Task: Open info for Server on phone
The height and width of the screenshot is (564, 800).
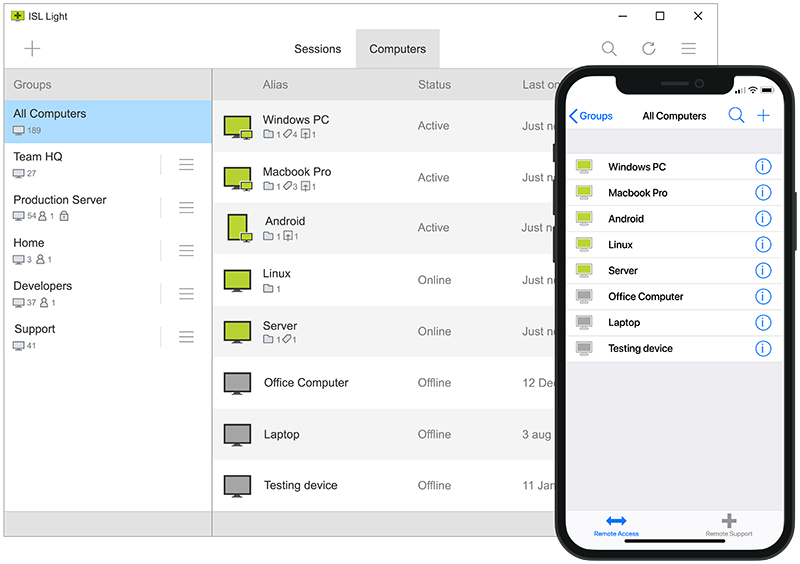Action: [763, 271]
